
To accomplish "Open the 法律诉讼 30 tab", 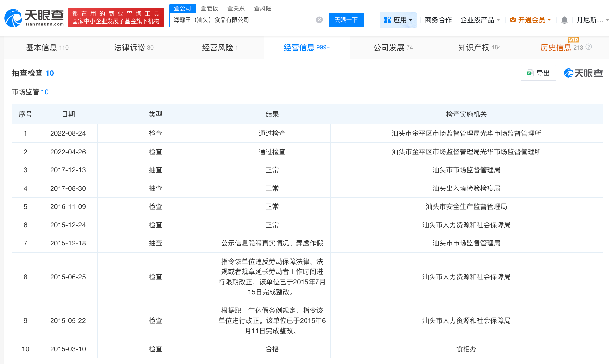I will tap(134, 48).
